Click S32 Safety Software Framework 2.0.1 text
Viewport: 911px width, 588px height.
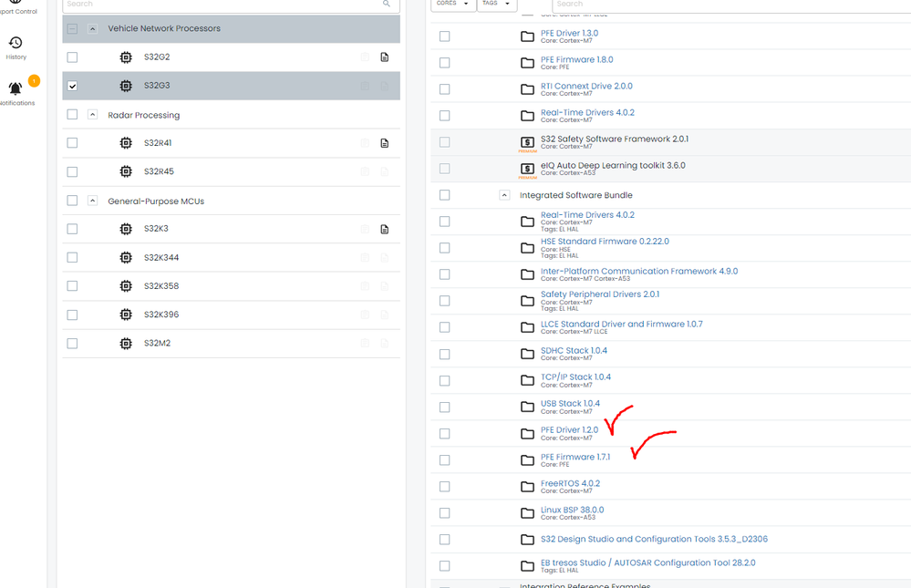(x=614, y=139)
